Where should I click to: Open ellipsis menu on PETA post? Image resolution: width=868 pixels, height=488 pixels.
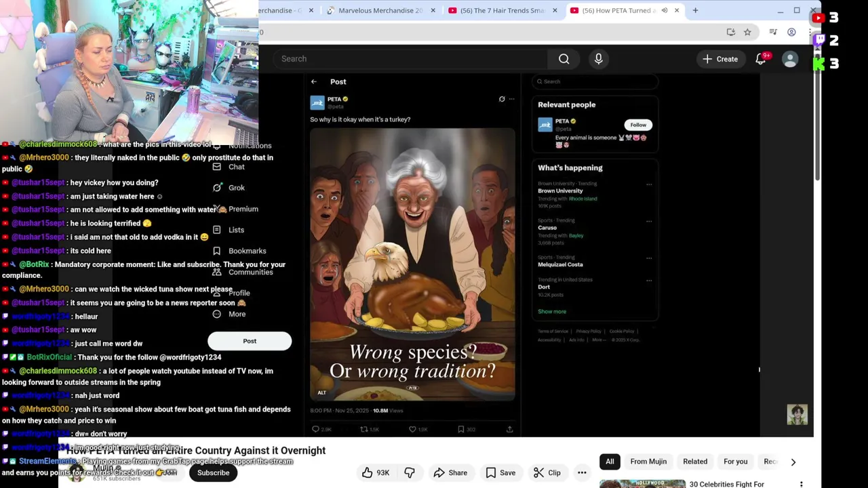pyautogui.click(x=511, y=99)
